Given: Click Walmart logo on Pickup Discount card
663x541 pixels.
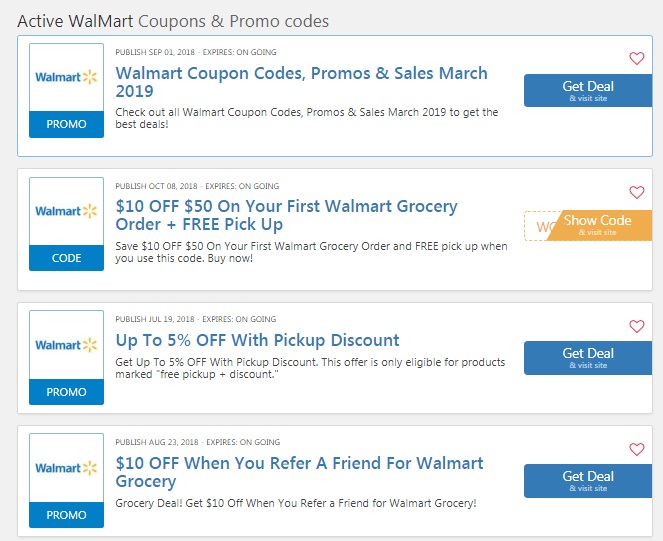Looking at the screenshot, I should click(66, 345).
